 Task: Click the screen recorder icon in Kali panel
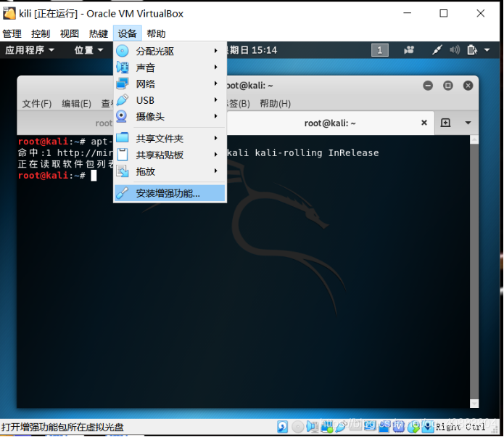click(x=409, y=50)
